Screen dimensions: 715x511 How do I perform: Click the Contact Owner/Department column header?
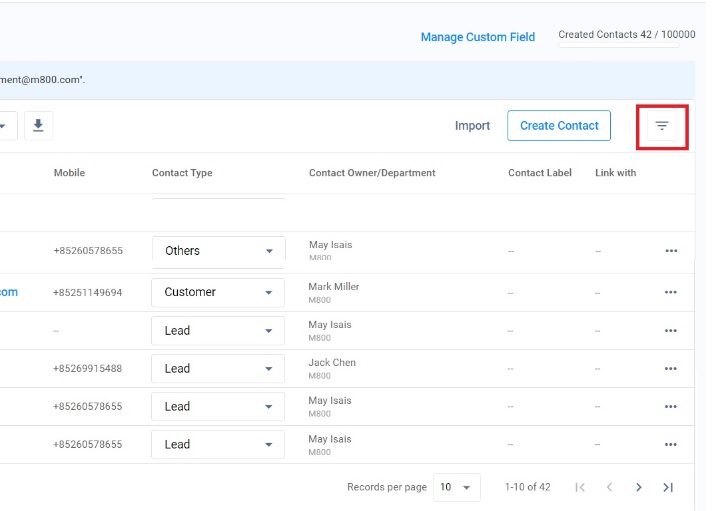point(372,173)
